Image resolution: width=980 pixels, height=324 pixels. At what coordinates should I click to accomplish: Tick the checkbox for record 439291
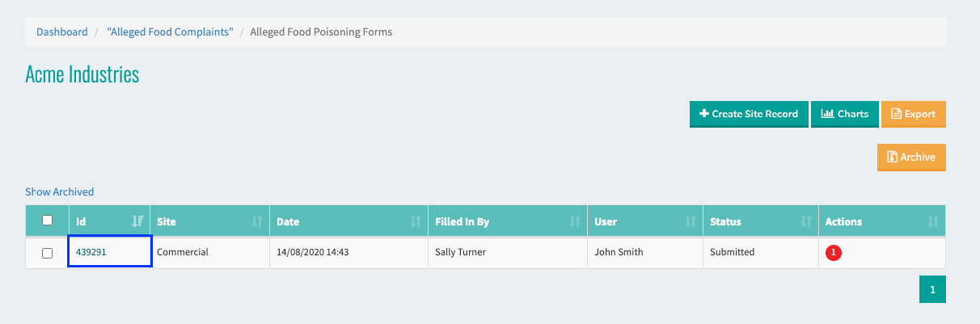click(47, 253)
